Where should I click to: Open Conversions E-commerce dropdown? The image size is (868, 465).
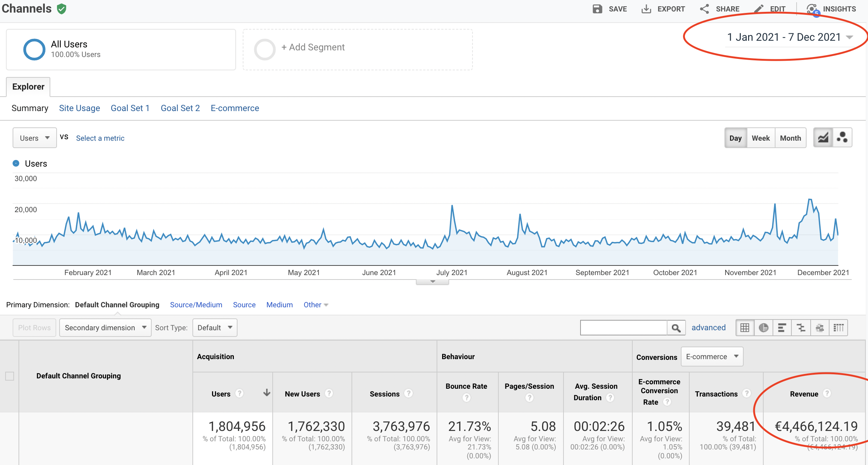[711, 357]
